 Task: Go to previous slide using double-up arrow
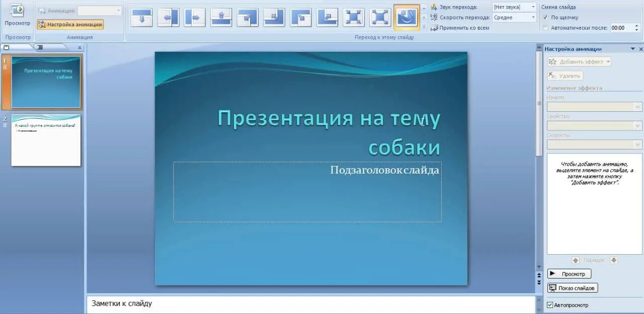click(539, 276)
